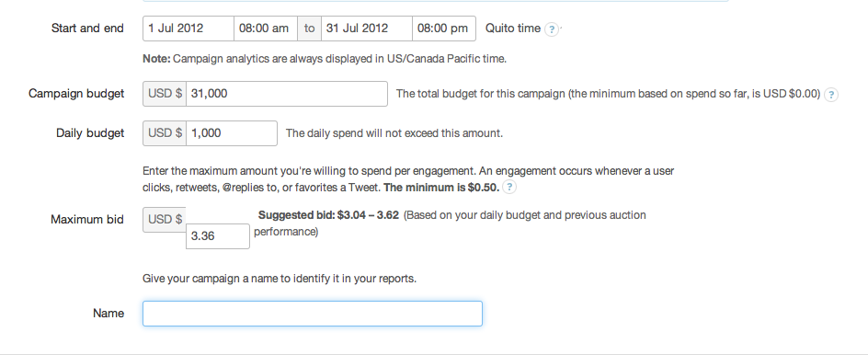Click the Quito time timezone text

pos(512,29)
